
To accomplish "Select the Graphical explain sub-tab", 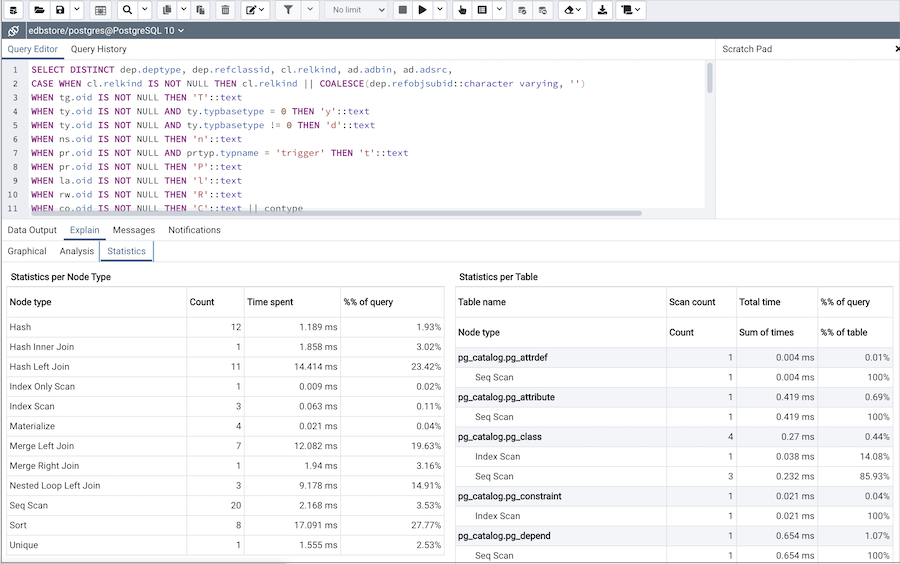I will pos(27,251).
